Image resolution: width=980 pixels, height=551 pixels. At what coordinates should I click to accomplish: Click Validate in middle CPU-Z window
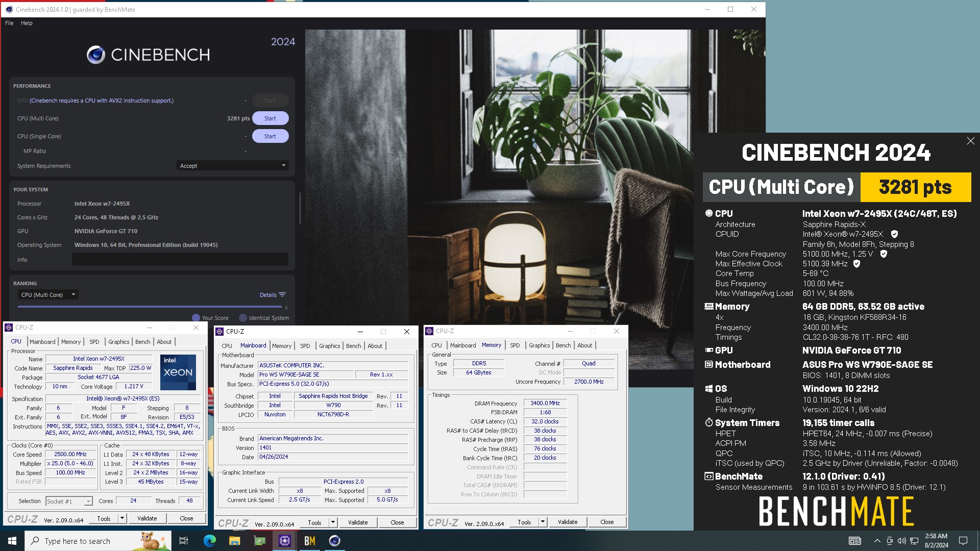(358, 522)
